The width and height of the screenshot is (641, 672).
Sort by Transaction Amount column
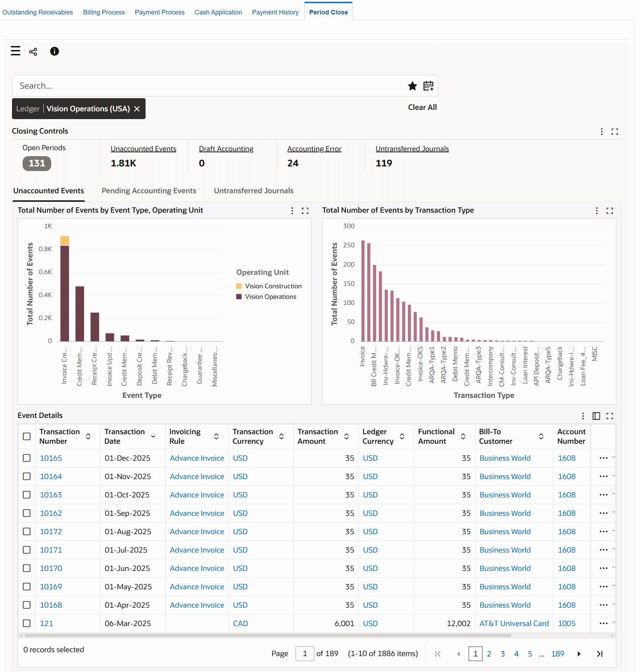pyautogui.click(x=346, y=437)
